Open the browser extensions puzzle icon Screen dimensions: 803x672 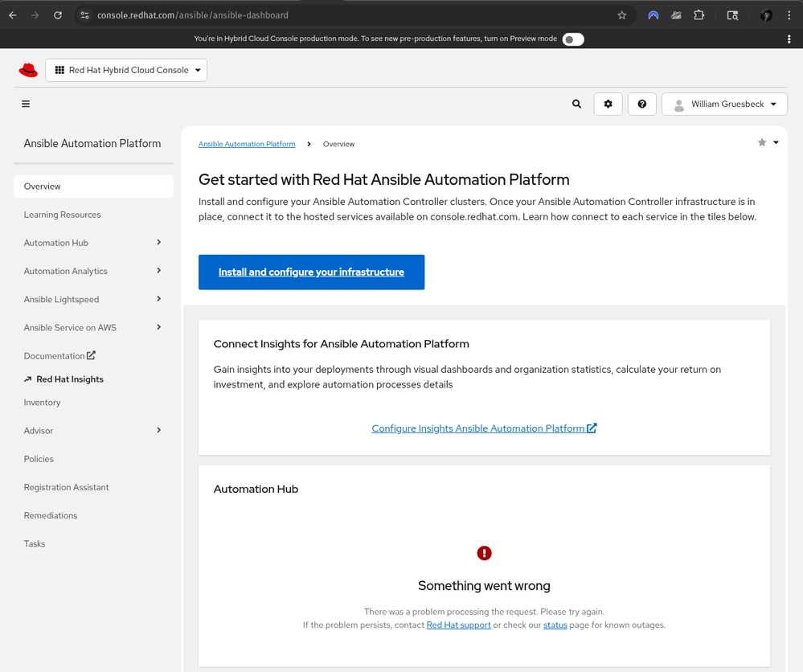pyautogui.click(x=699, y=15)
